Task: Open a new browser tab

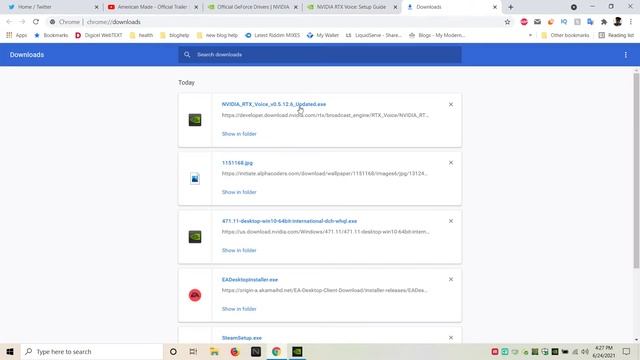Action: (510, 7)
